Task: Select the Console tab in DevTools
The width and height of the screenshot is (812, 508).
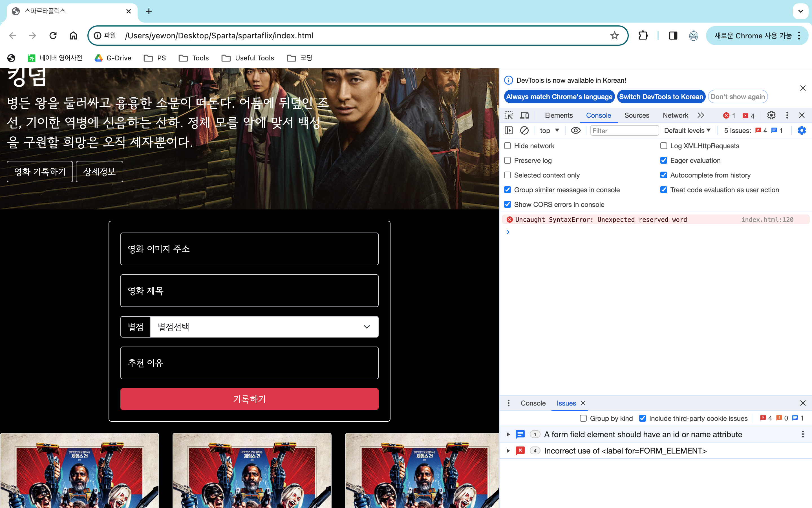Action: [598, 115]
